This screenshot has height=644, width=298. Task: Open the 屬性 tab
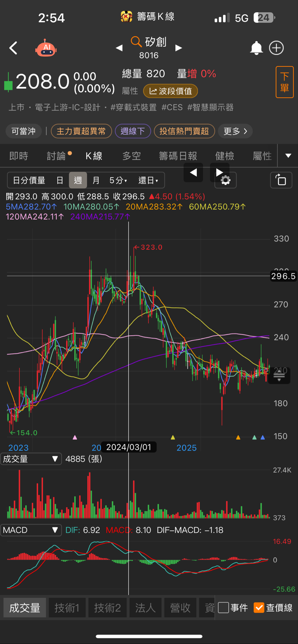(x=262, y=156)
